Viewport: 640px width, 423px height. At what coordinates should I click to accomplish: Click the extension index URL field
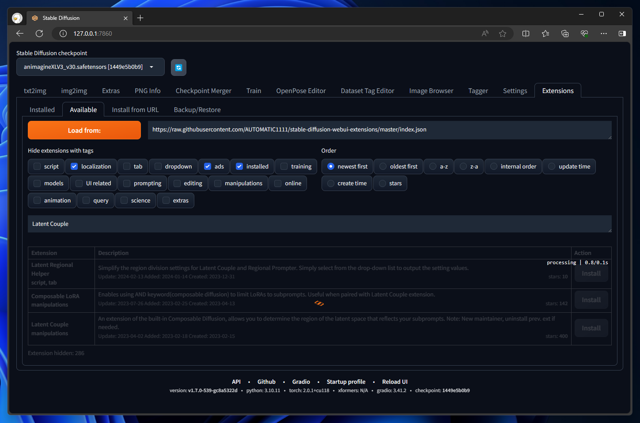tap(380, 130)
